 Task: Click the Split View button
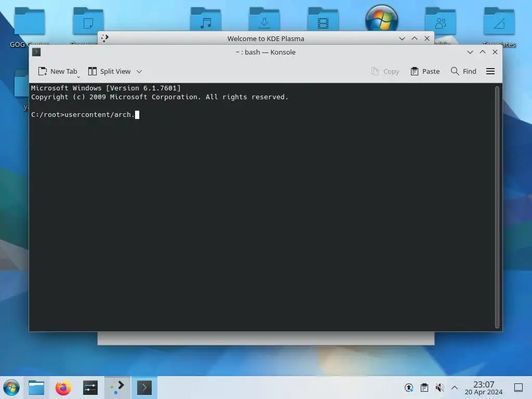click(109, 71)
